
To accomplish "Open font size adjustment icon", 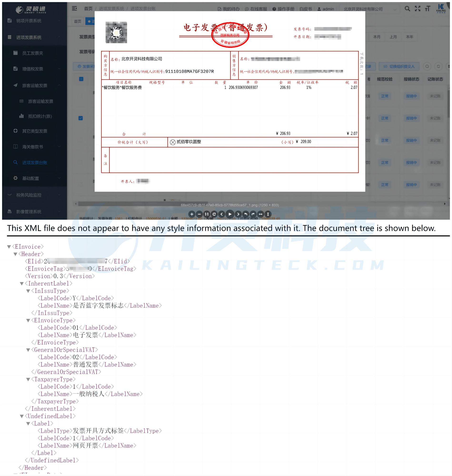I will point(428,9).
